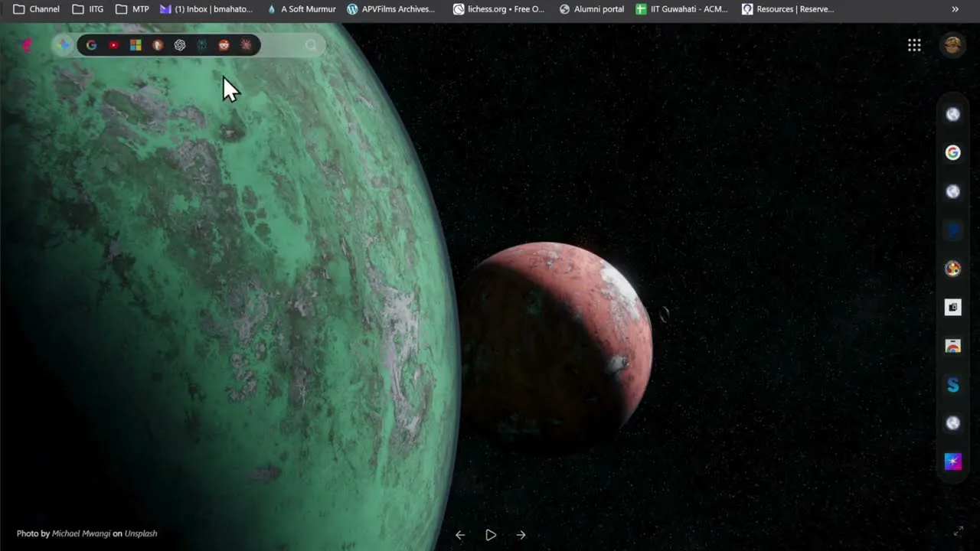Click the pink logo icon at top left
The height and width of the screenshot is (551, 980).
(x=28, y=45)
